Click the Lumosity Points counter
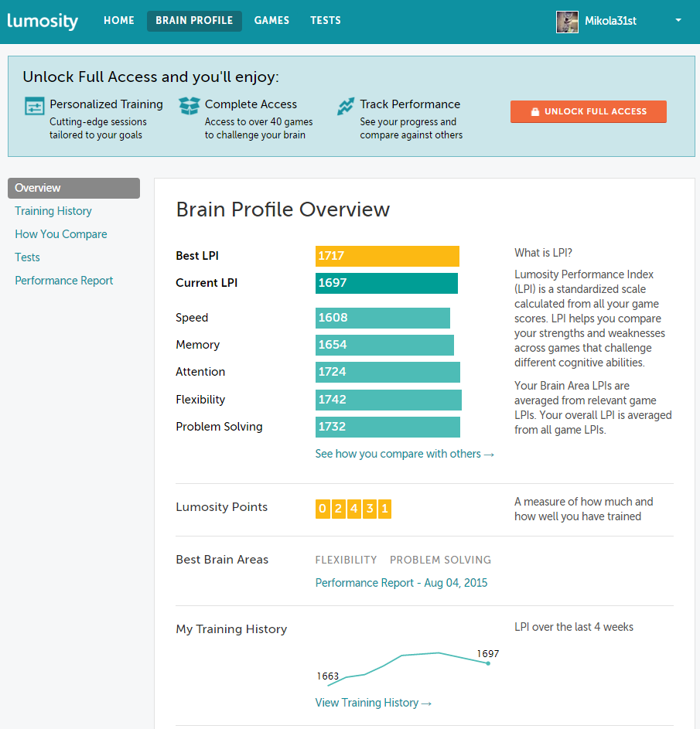 [x=353, y=509]
